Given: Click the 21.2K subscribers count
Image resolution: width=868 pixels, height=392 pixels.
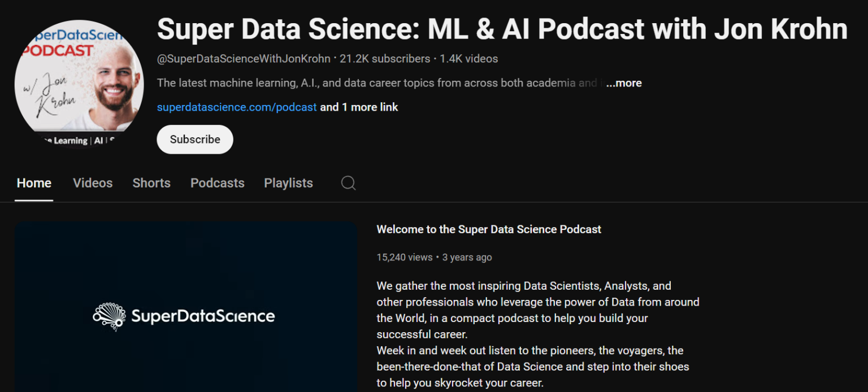Looking at the screenshot, I should coord(384,58).
